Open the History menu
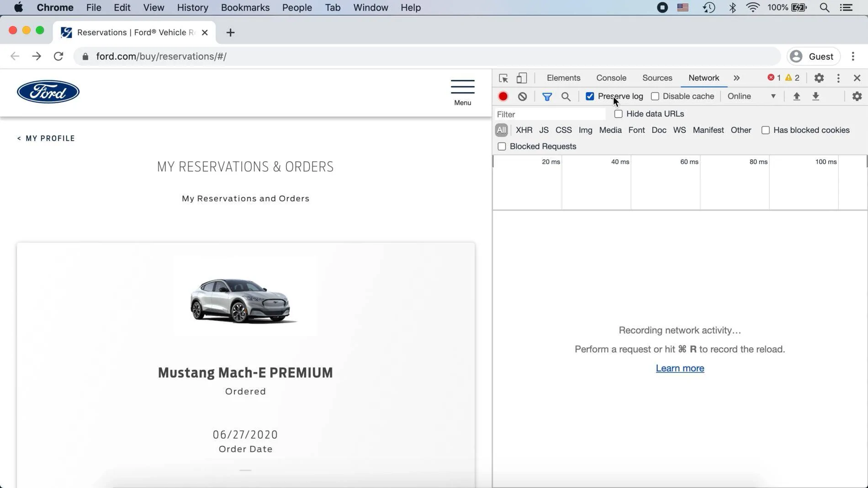868x488 pixels. click(192, 8)
